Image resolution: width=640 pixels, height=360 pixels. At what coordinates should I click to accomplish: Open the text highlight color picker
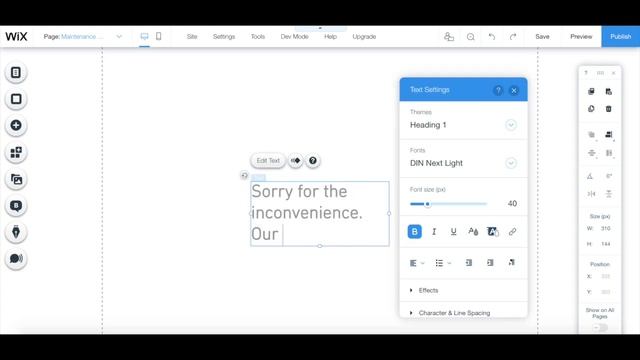point(493,232)
